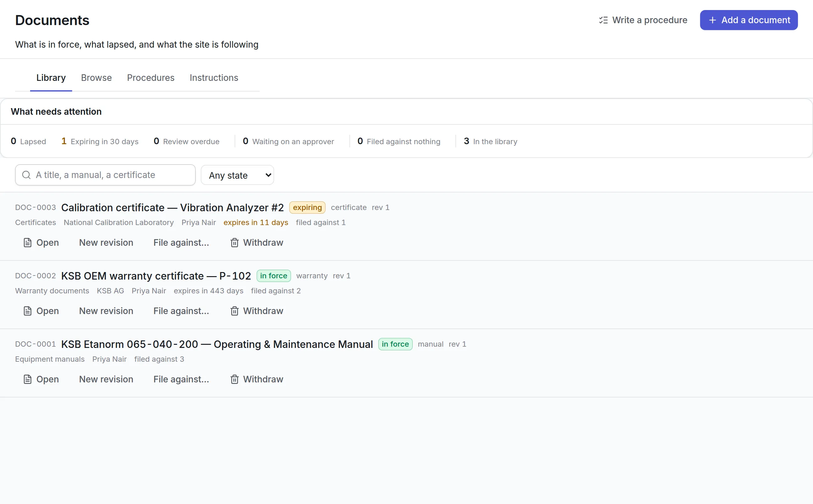The image size is (813, 504).
Task: Click the 1 Expiring in 30 days stat
Action: (x=100, y=141)
